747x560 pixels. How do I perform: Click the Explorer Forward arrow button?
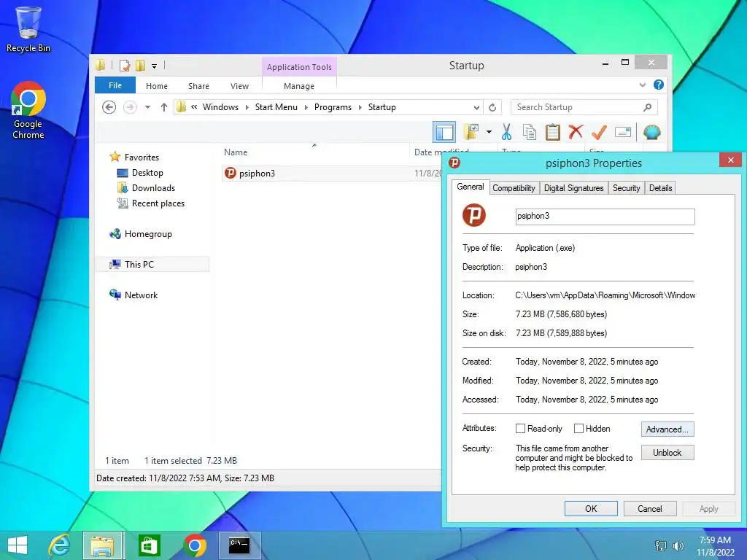tap(130, 107)
